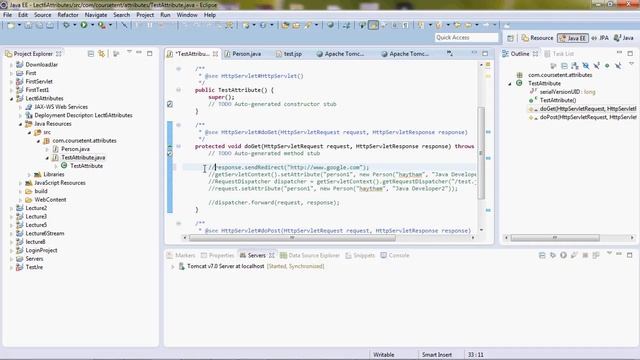Click the Open Perspective icon
This screenshot has height=360, width=640.
tap(510, 38)
